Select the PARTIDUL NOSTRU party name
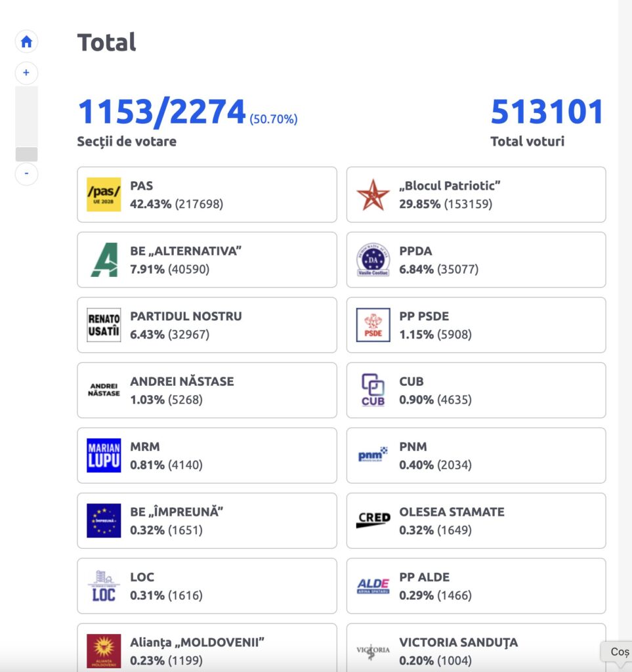The height and width of the screenshot is (672, 632). coord(186,316)
